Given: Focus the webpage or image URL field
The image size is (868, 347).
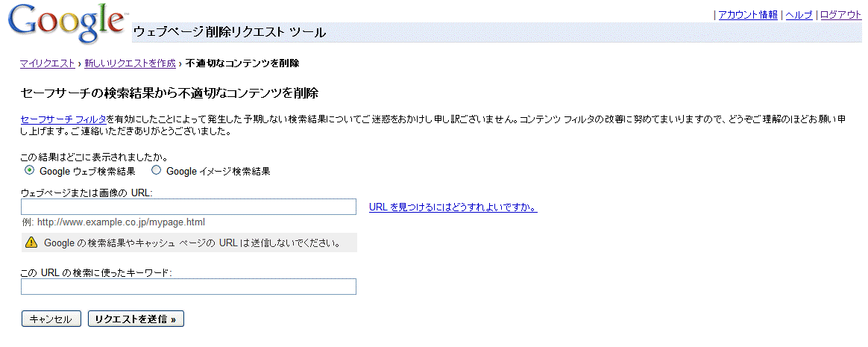Looking at the screenshot, I should [188, 207].
